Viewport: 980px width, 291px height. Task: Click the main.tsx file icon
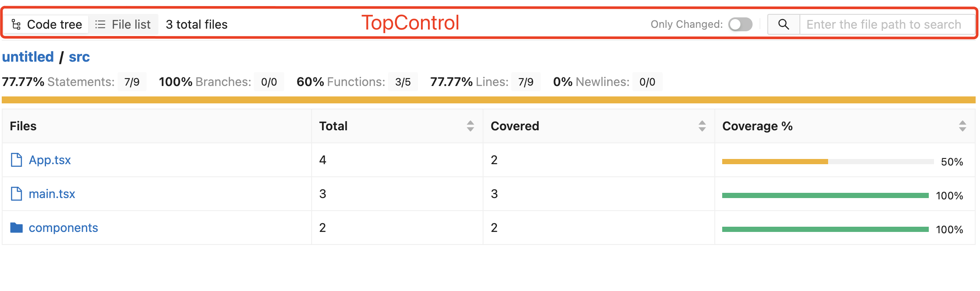click(16, 194)
